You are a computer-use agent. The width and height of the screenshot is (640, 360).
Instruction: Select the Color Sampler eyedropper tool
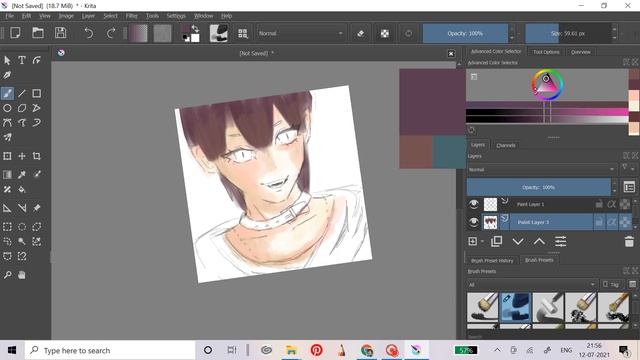(22, 175)
